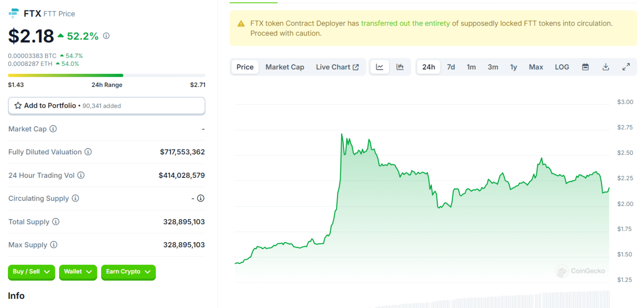Click the $414,028,579 trading volume value
The width and height of the screenshot is (644, 308).
[x=182, y=175]
